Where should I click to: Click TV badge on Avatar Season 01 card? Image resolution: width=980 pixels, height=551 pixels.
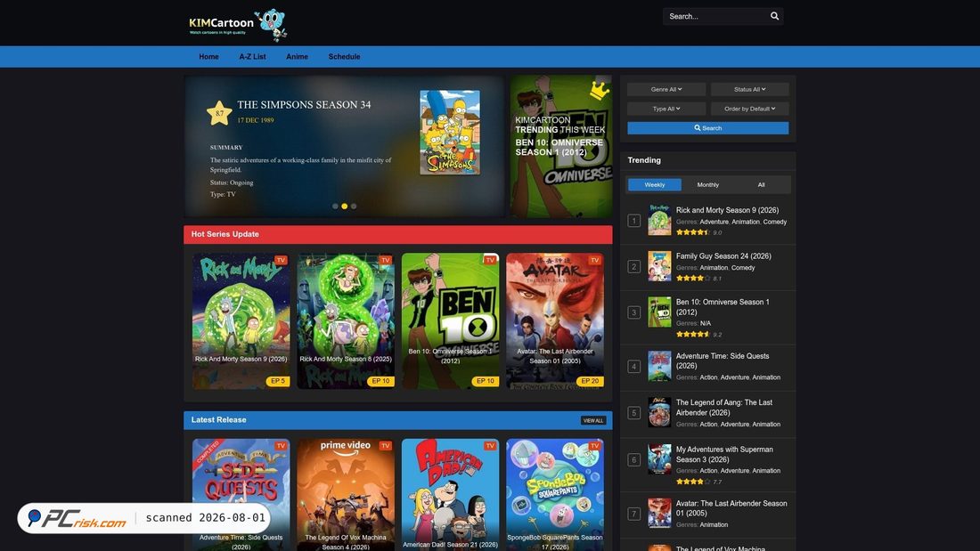pyautogui.click(x=594, y=260)
